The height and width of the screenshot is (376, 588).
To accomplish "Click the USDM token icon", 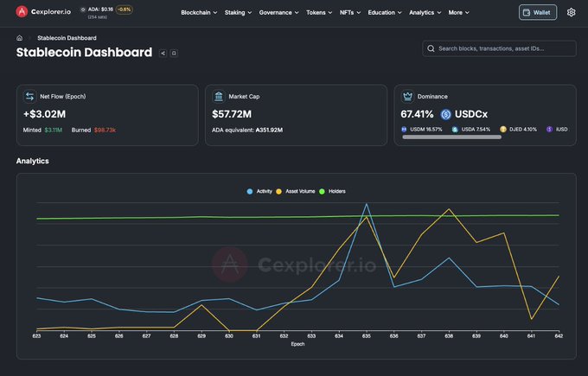I will click(404, 130).
